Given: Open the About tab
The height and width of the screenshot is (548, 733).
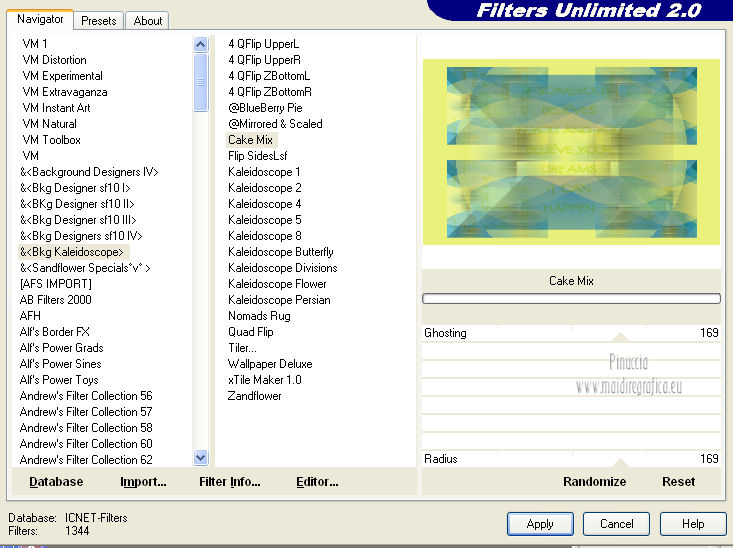Looking at the screenshot, I should pos(148,21).
